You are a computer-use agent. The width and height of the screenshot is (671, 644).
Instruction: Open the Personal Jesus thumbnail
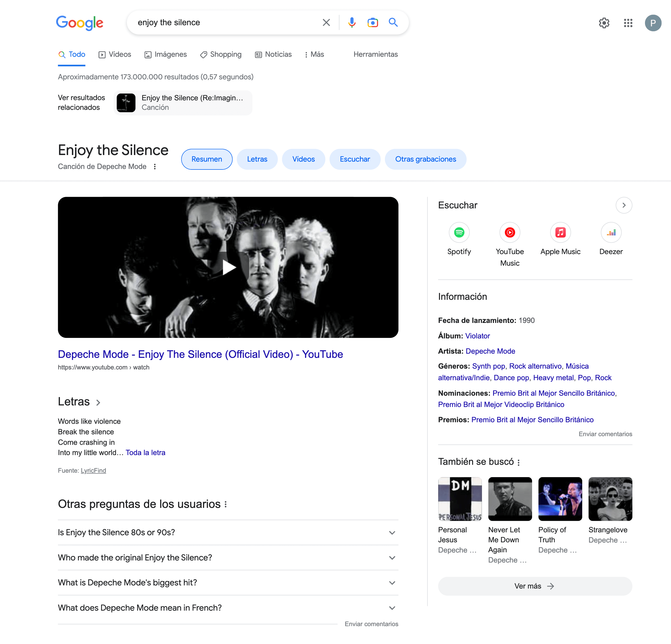(460, 499)
